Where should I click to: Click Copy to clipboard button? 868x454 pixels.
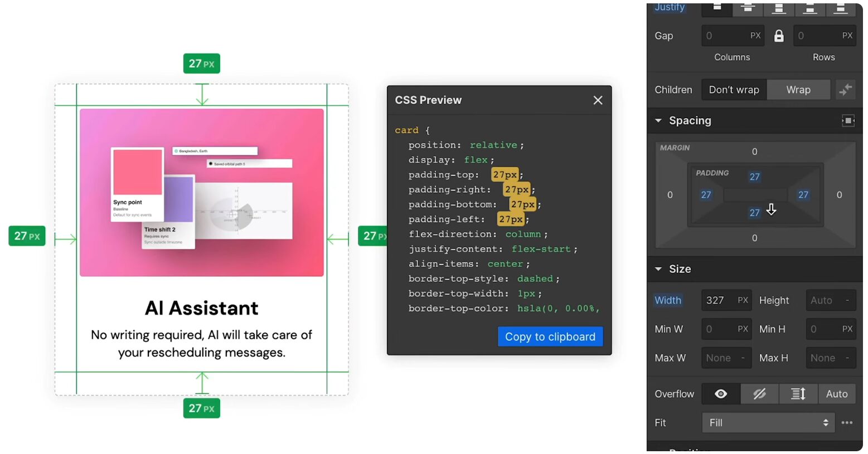coord(550,337)
